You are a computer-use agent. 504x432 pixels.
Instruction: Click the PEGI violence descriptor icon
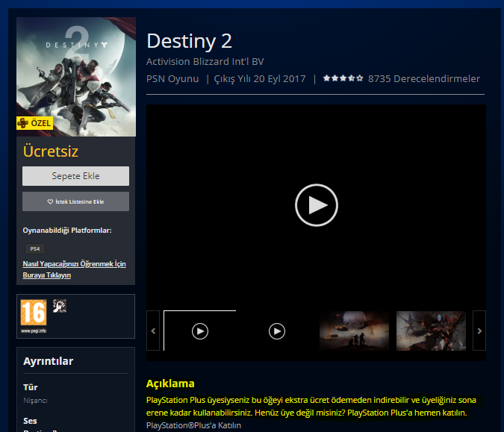tap(60, 306)
